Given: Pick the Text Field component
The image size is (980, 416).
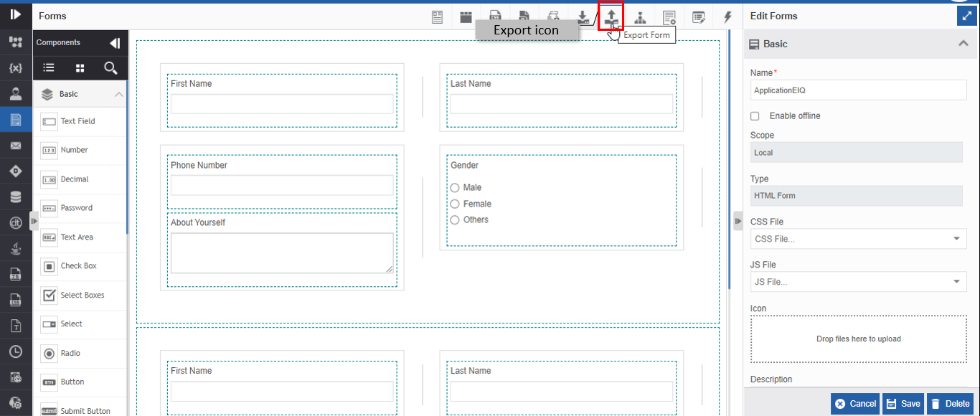Looking at the screenshot, I should point(80,121).
